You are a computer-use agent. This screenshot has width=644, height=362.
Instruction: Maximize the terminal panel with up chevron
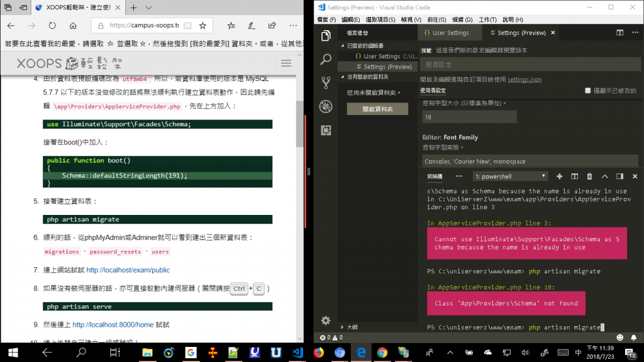(604, 177)
